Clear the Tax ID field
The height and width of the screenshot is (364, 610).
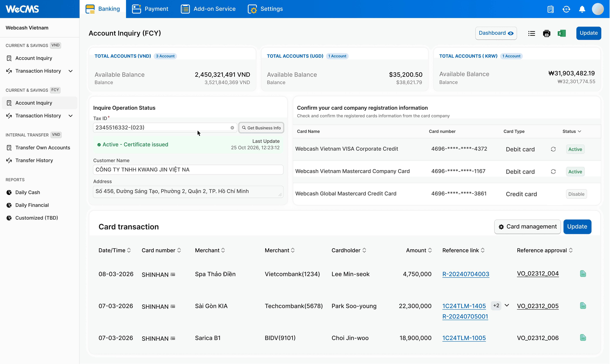point(232,128)
